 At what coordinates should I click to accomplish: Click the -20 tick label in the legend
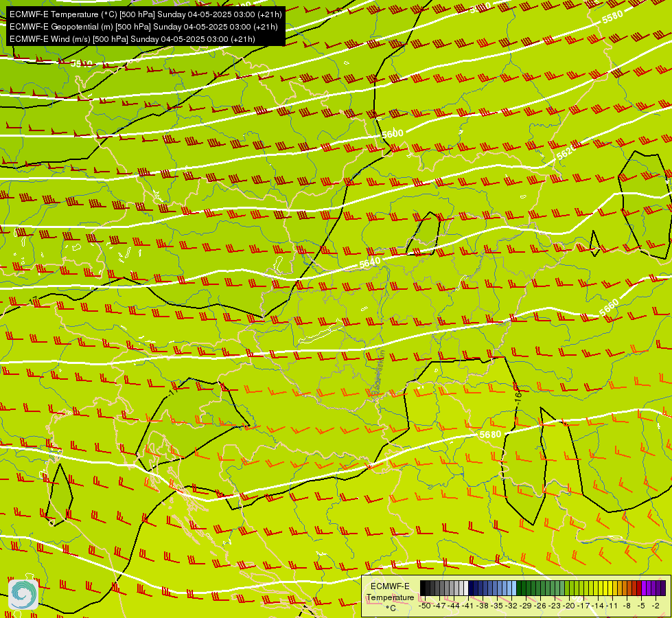click(x=569, y=606)
